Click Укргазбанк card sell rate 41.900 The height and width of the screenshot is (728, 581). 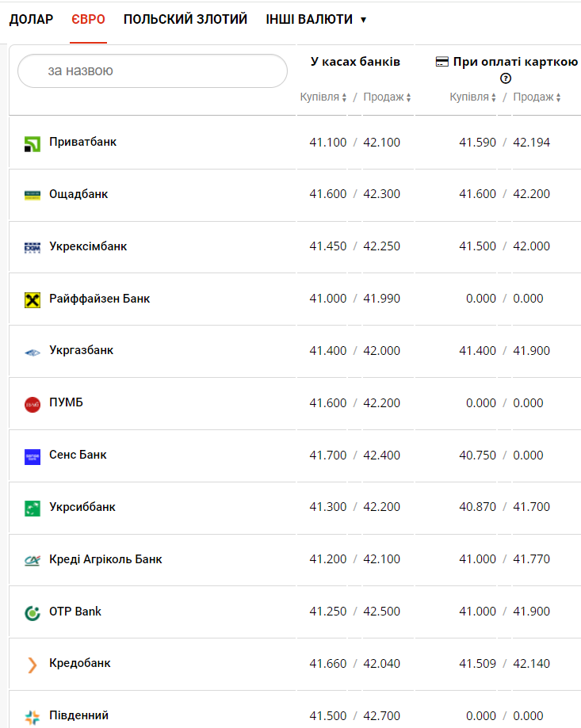(x=531, y=351)
